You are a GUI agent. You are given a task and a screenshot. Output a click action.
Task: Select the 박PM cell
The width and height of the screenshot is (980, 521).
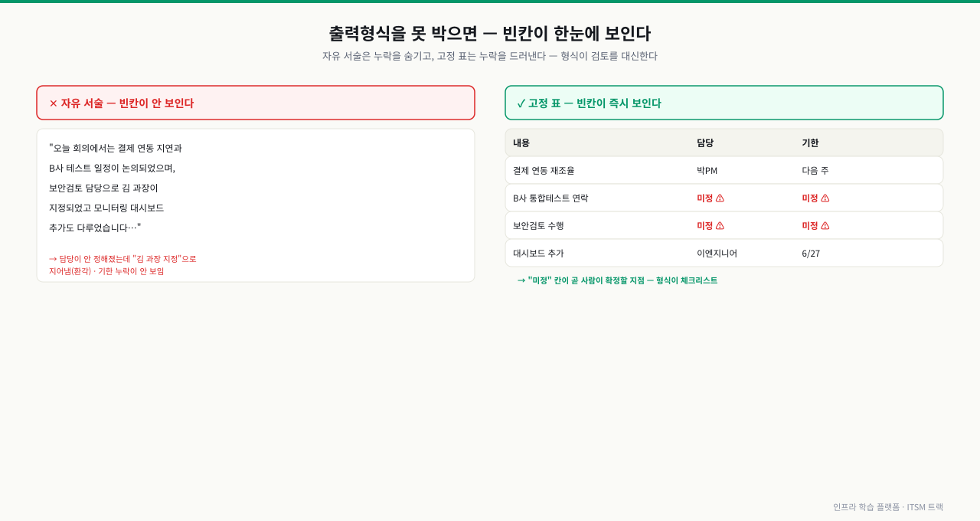point(707,171)
